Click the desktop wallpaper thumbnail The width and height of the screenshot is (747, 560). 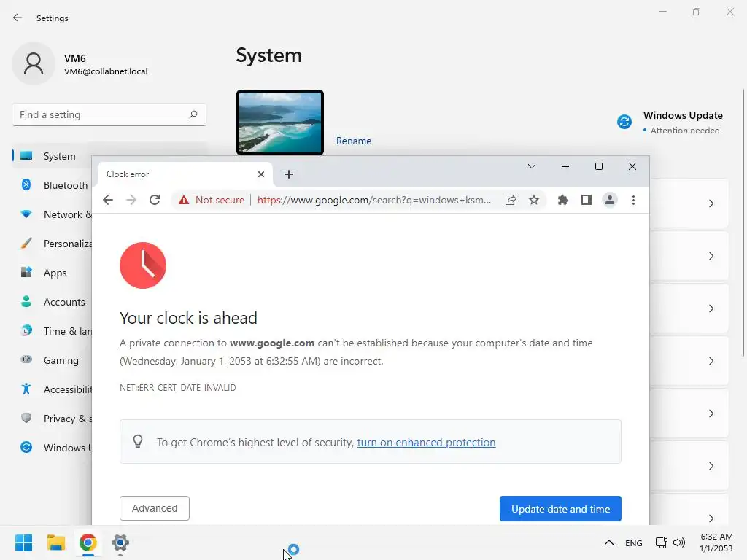tap(280, 122)
